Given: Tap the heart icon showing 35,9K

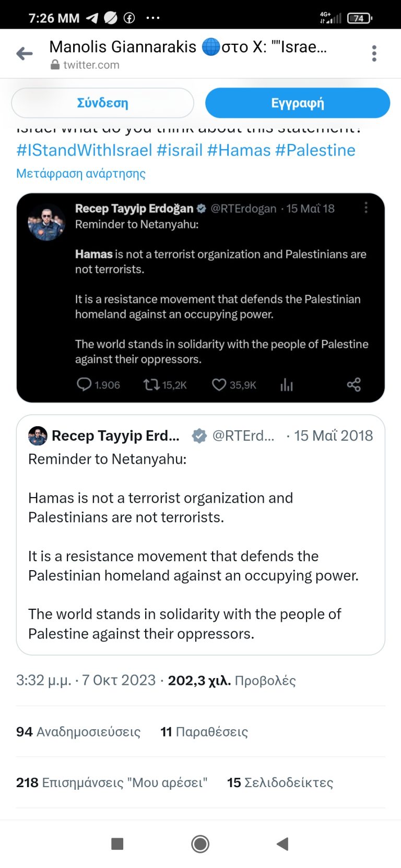Looking at the screenshot, I should pyautogui.click(x=219, y=385).
